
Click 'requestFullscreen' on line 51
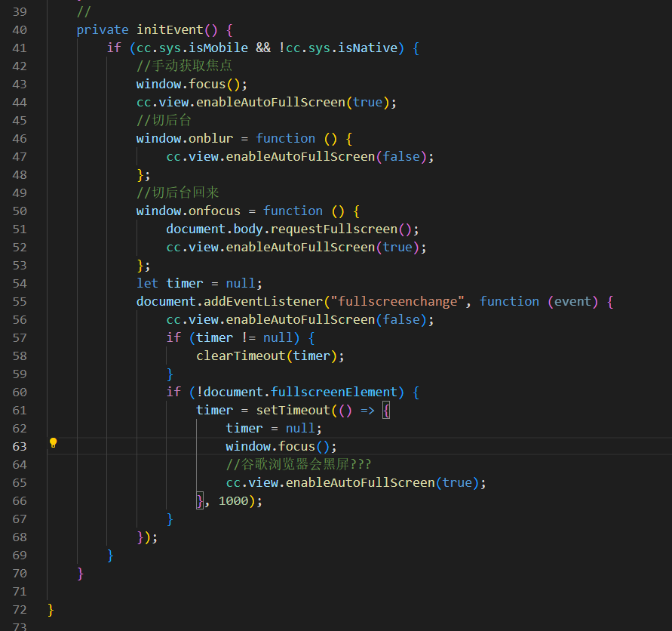coord(334,229)
